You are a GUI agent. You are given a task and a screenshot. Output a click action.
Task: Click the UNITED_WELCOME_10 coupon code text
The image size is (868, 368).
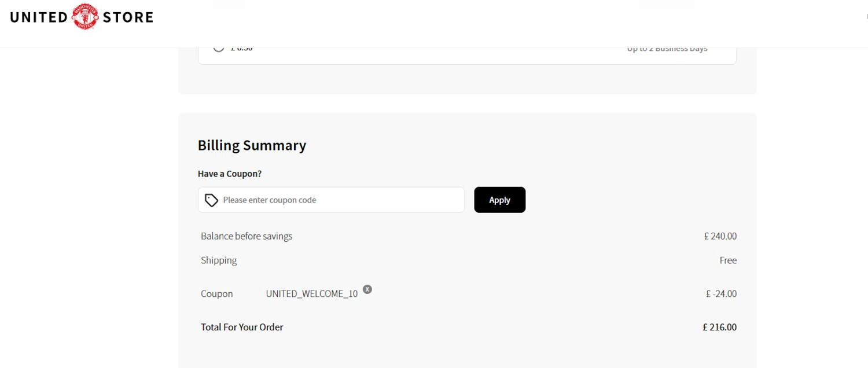[311, 294]
